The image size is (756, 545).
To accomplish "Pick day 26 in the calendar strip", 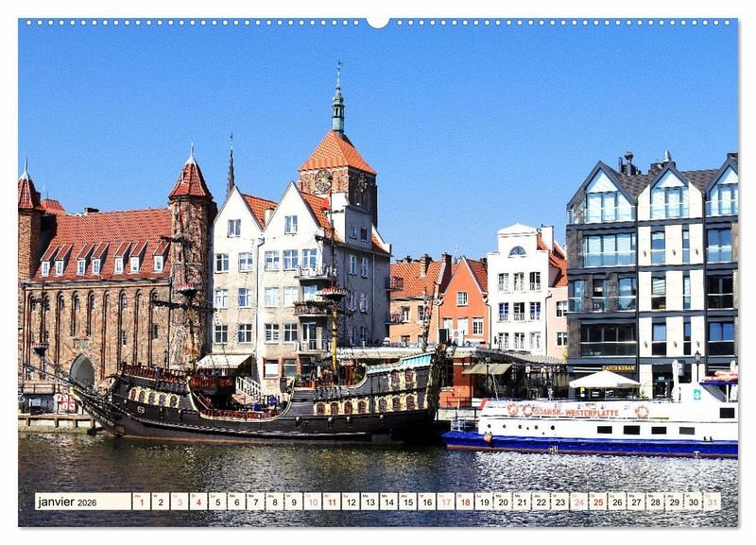I will pyautogui.click(x=617, y=502).
